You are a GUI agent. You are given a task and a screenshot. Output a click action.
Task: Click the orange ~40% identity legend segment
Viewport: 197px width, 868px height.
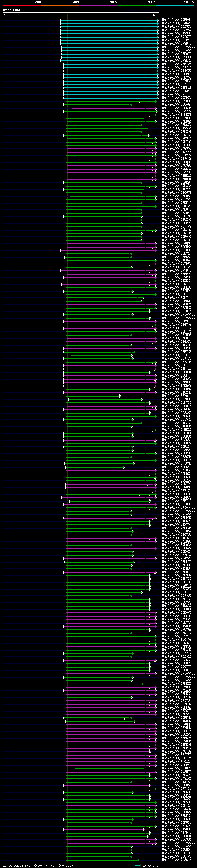click(60, 6)
